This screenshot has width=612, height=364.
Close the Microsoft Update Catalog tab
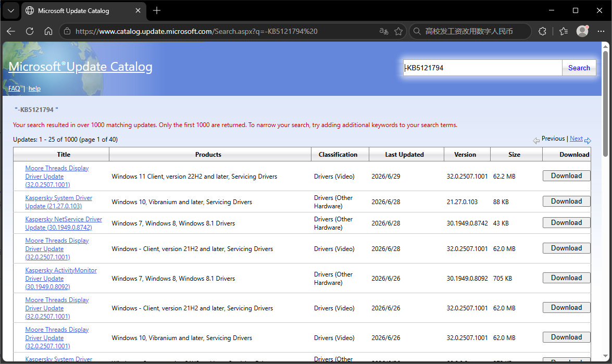pos(138,10)
